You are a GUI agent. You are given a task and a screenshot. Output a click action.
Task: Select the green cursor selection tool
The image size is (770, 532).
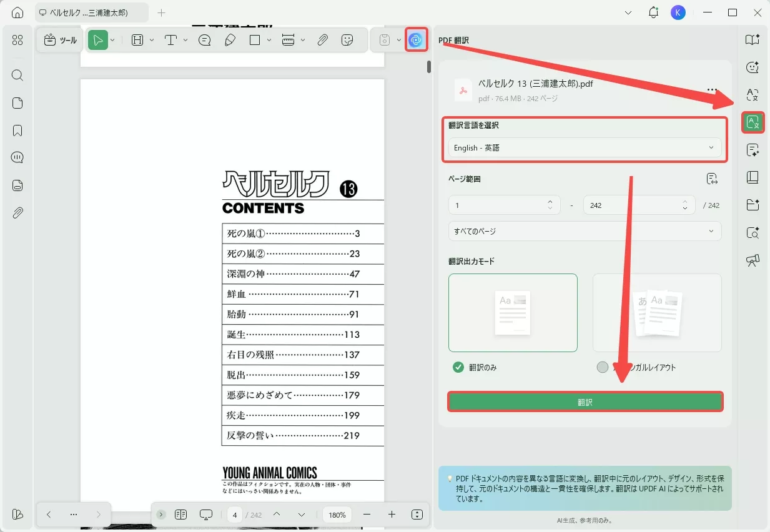(x=97, y=41)
